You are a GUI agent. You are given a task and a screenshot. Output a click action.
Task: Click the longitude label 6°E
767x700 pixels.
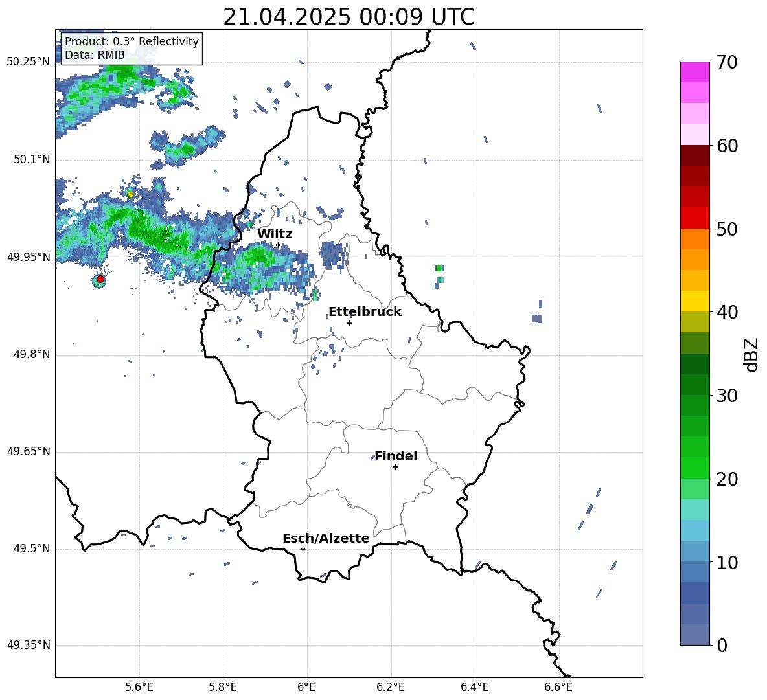(x=306, y=687)
